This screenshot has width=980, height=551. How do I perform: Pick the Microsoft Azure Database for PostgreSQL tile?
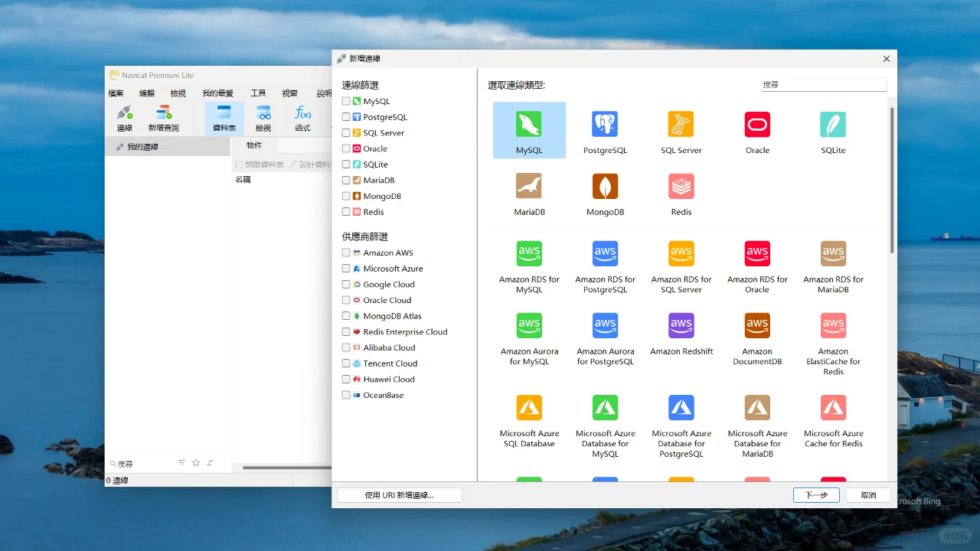(x=681, y=425)
